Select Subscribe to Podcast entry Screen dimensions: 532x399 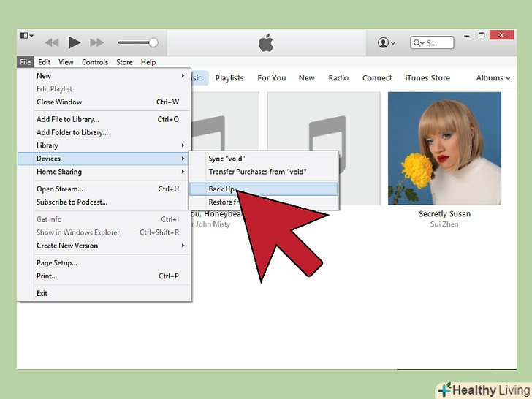[x=104, y=202]
